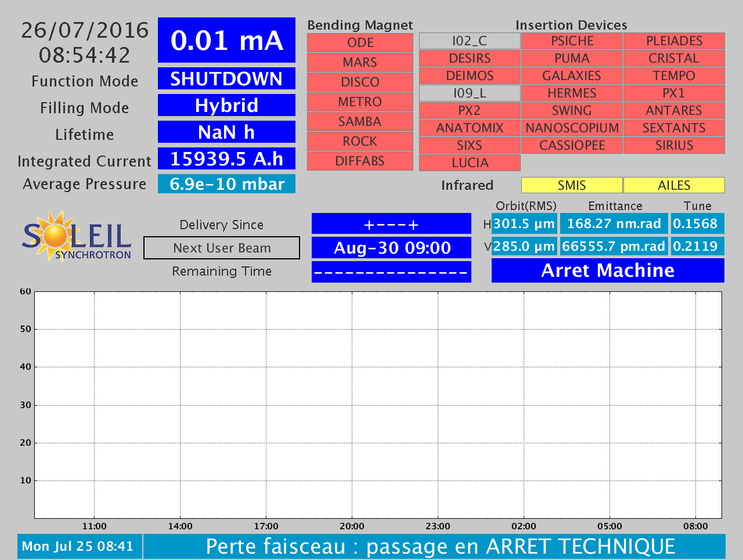
Task: Click the 66555.7 pm.rad emittance value
Action: (614, 246)
